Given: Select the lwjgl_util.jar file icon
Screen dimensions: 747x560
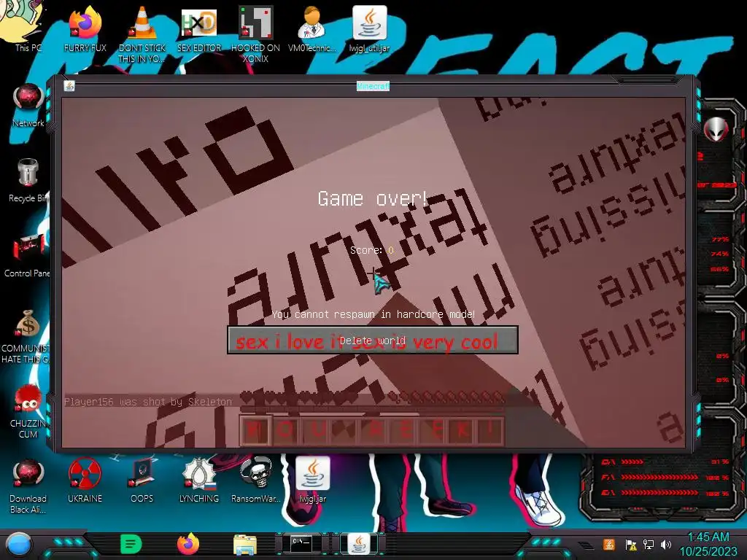Looking at the screenshot, I should coord(369,28).
